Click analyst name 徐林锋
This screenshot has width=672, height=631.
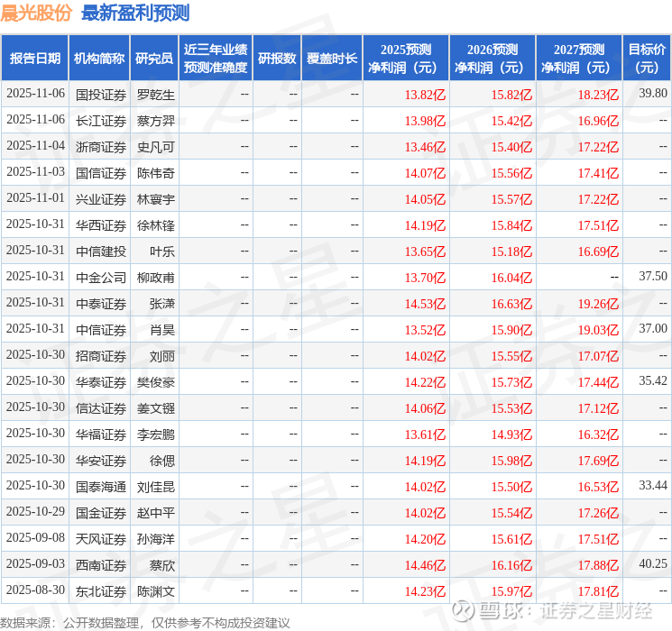pos(155,225)
